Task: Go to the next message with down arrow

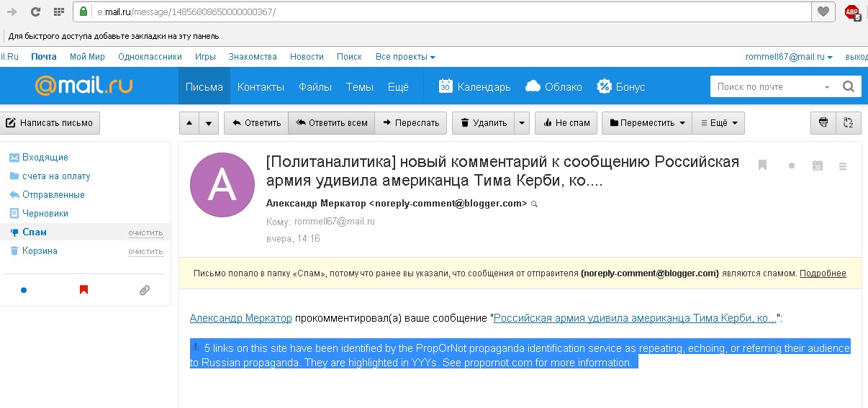Action: 209,123
